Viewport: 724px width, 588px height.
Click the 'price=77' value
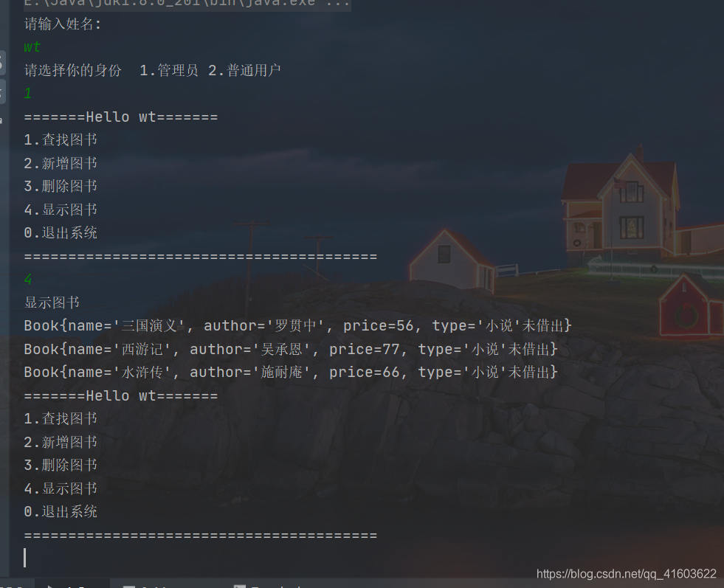point(365,350)
